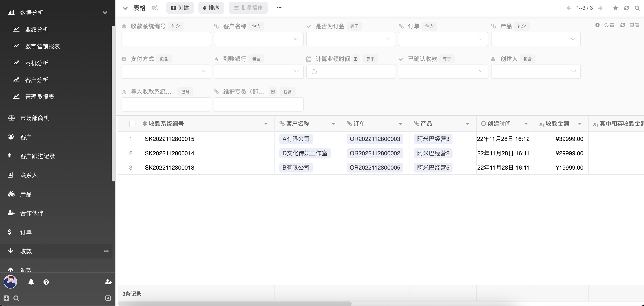Go to previous page arrow
The image size is (644, 306).
pos(568,8)
